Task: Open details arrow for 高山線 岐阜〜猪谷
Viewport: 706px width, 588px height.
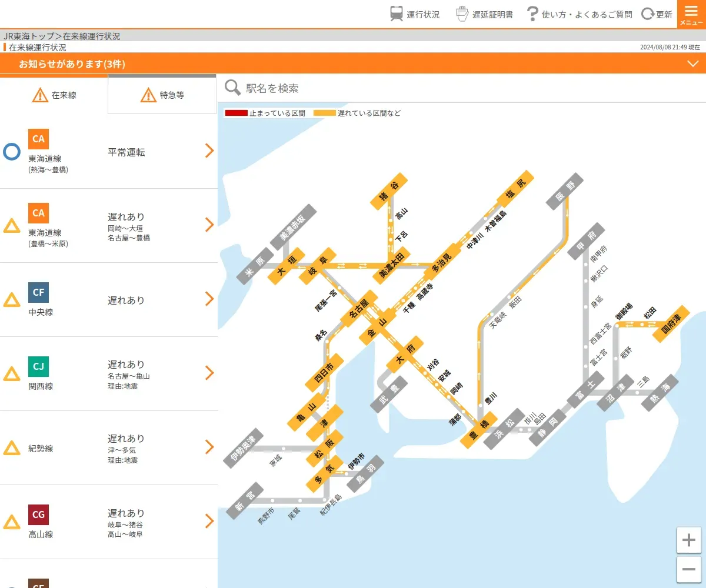Action: [209, 521]
